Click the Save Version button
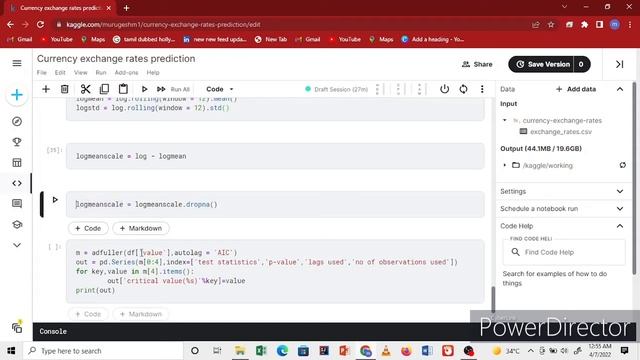Image resolution: width=640 pixels, height=360 pixels. pyautogui.click(x=541, y=64)
